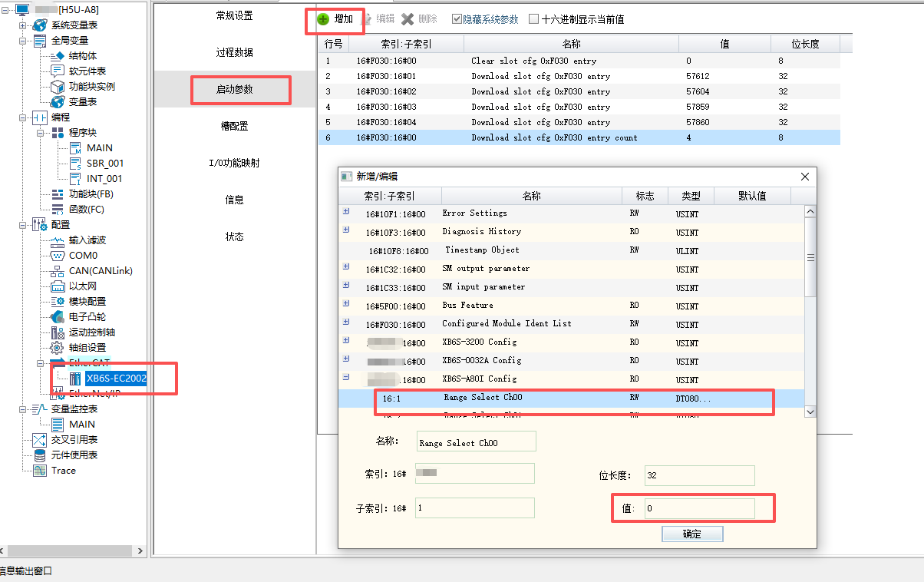Select the XB6S-EC2002 device icon

tap(75, 379)
